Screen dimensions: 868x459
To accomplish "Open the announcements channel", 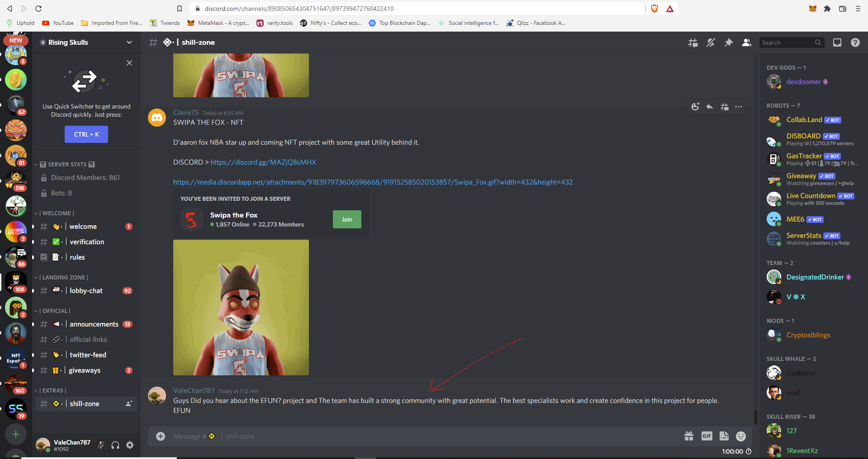I will [86, 324].
